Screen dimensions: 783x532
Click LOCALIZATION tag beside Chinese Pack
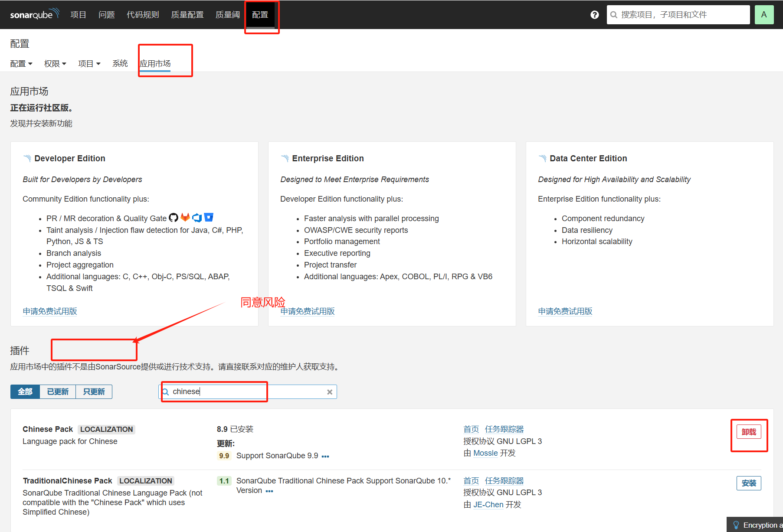(106, 429)
